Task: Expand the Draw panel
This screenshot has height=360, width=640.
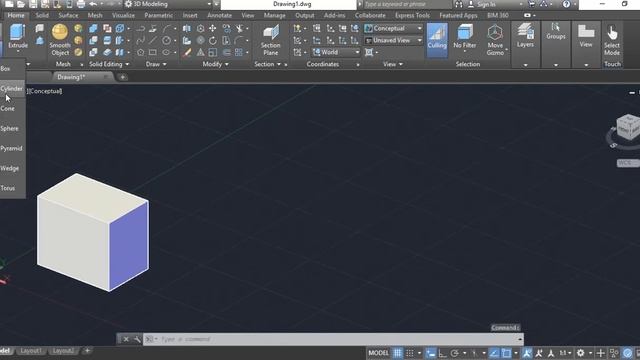Action: coord(156,64)
